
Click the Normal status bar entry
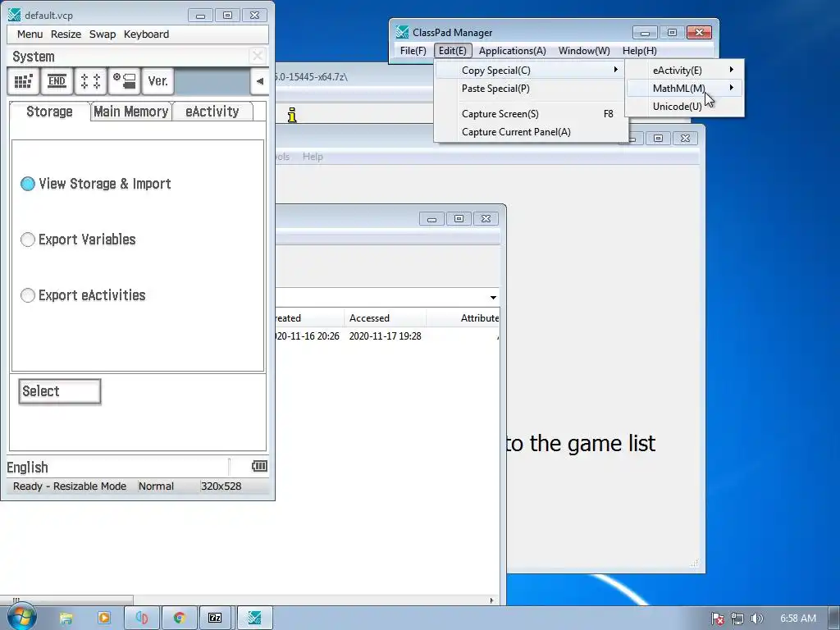[156, 486]
